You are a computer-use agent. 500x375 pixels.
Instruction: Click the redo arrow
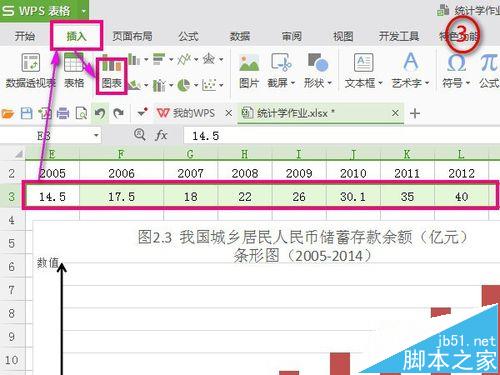click(x=118, y=113)
